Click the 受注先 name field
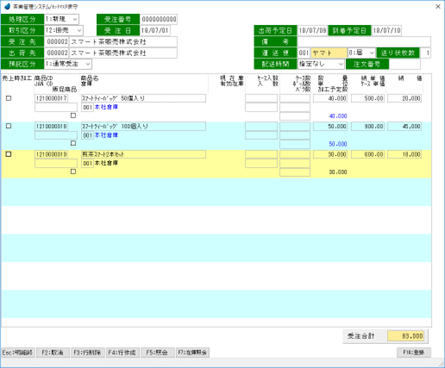Viewport: 445px width, 368px height. [x=123, y=42]
